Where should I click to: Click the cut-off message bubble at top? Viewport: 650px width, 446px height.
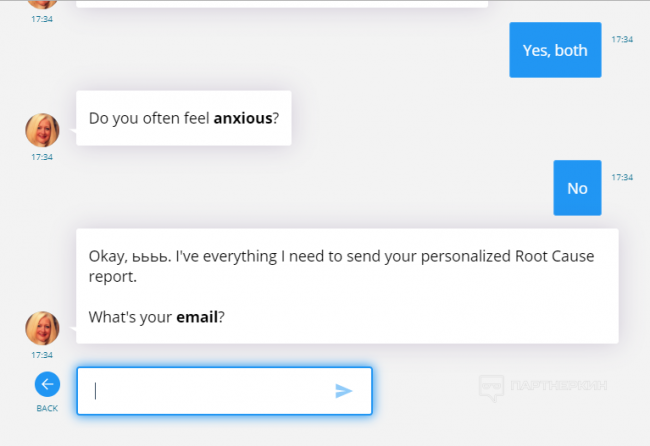tap(282, 3)
